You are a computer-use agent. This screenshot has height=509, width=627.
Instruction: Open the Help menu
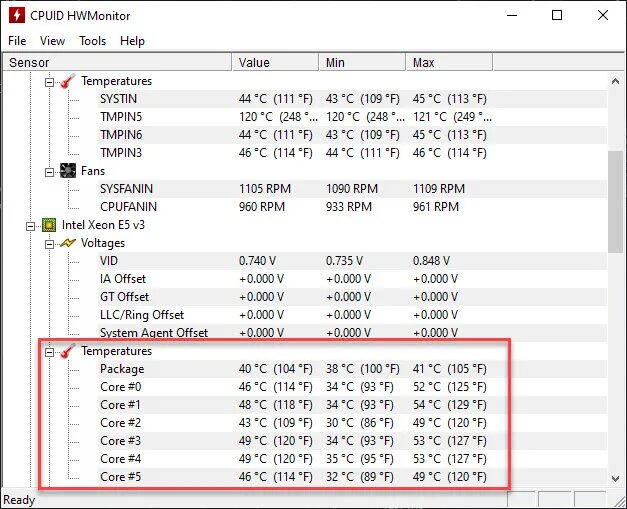point(132,41)
